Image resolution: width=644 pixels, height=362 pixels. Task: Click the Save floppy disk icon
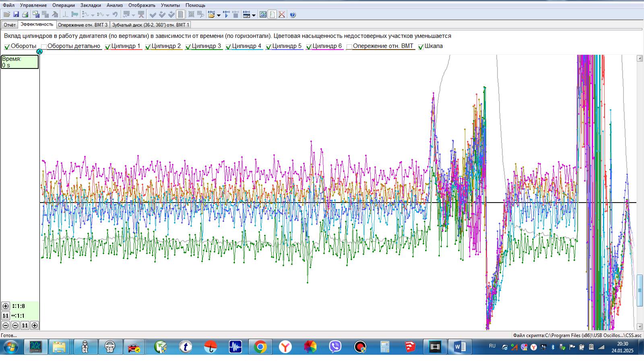pos(16,14)
